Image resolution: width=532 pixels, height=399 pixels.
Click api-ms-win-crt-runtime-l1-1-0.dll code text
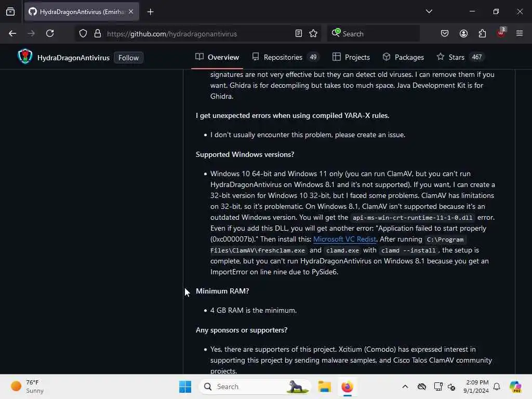click(x=412, y=218)
